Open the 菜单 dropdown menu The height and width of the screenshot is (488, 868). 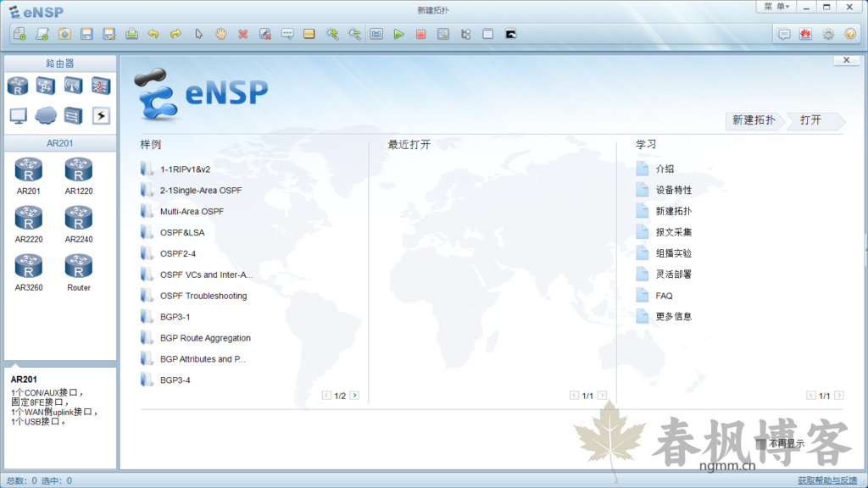776,7
